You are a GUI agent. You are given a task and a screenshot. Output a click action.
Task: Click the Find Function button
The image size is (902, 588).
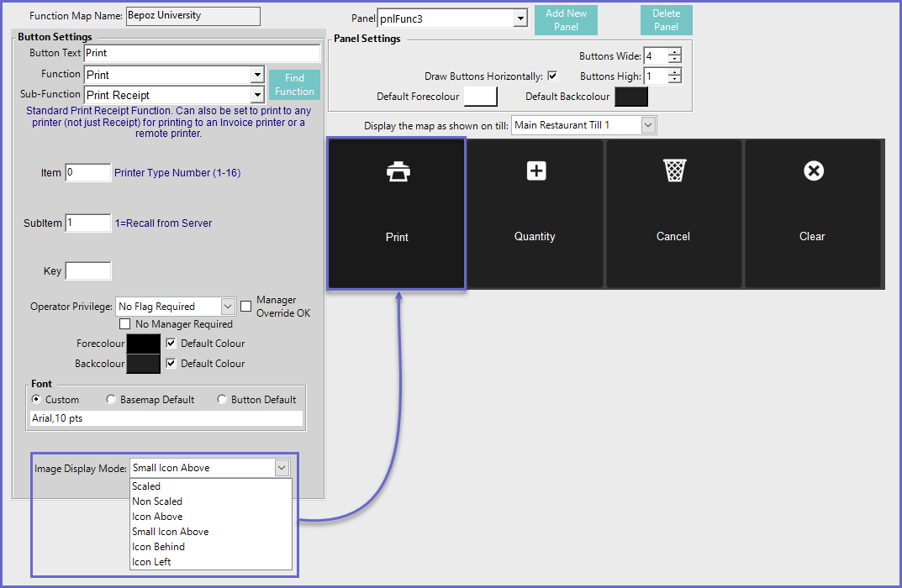[x=294, y=85]
